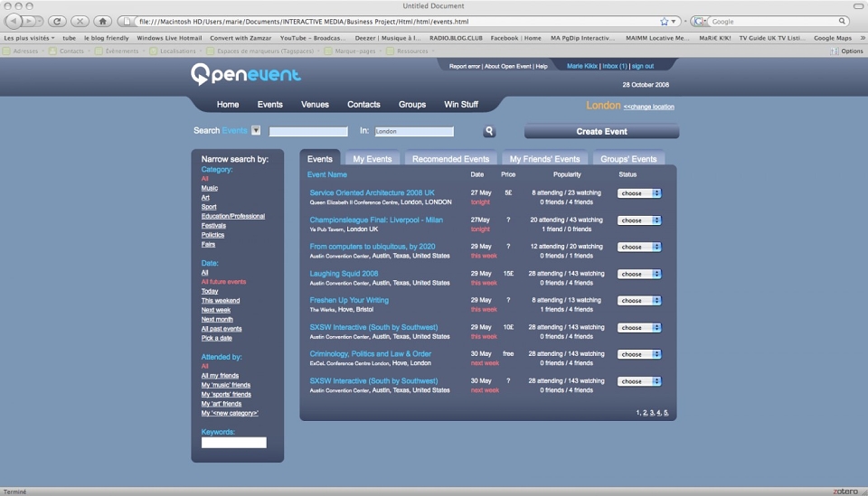Open the Venues navigation item
This screenshot has height=496, width=868.
[x=315, y=105]
